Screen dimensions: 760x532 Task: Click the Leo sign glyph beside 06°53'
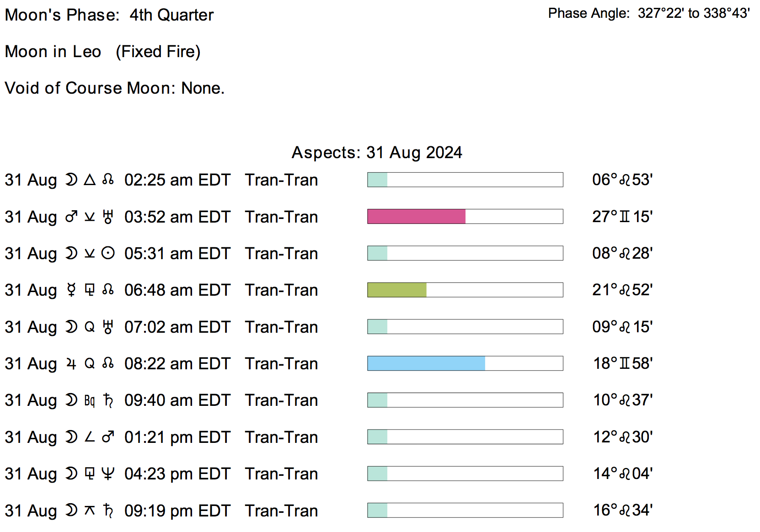625,180
